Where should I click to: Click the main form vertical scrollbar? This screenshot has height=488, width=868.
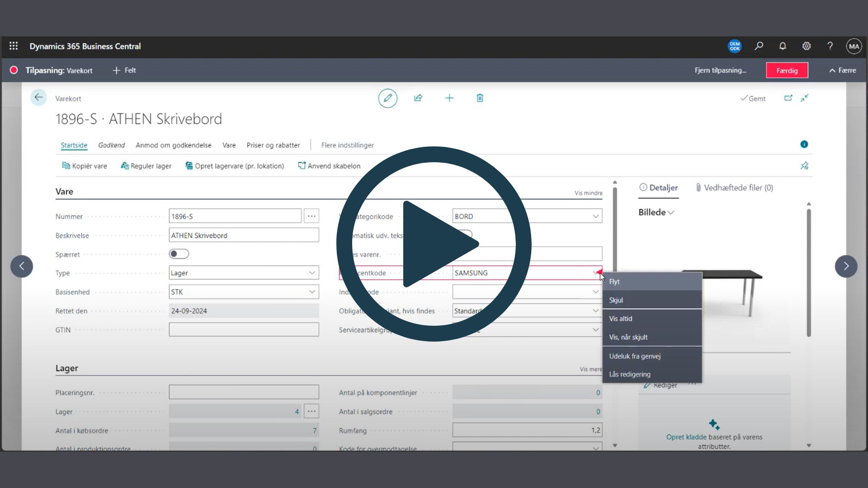[615, 230]
